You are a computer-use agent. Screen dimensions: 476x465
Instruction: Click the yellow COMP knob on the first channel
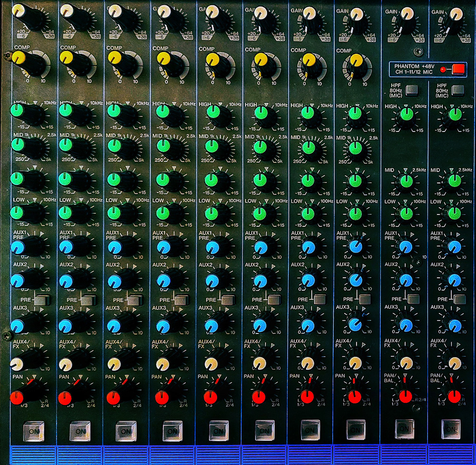(x=19, y=58)
